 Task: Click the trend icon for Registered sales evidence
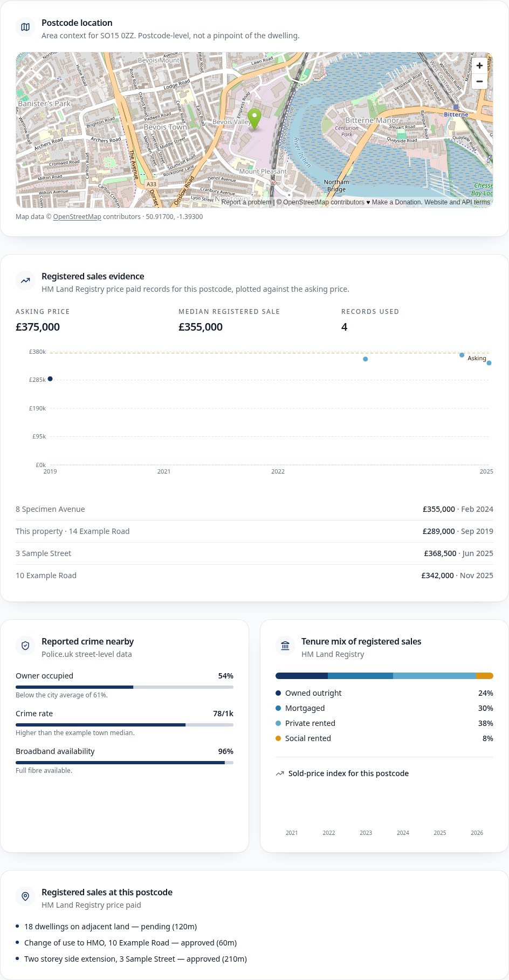click(25, 280)
